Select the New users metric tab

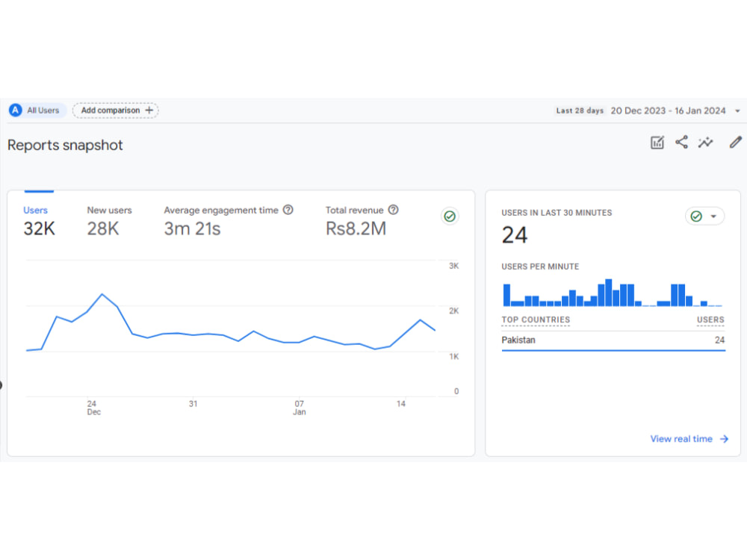[x=110, y=222]
